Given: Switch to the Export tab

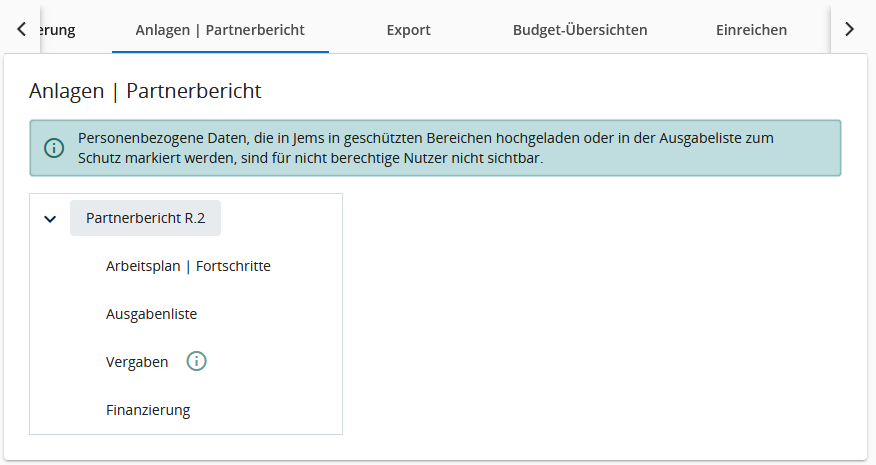Looking at the screenshot, I should pos(408,30).
